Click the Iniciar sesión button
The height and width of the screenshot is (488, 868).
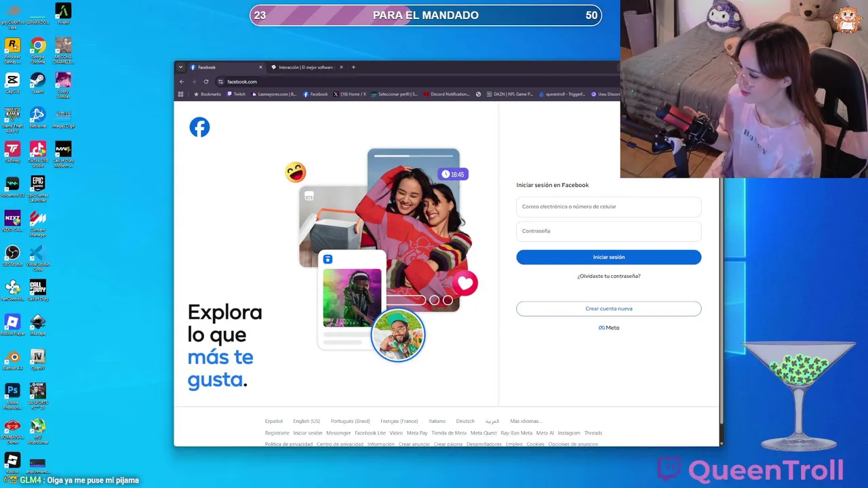point(609,257)
